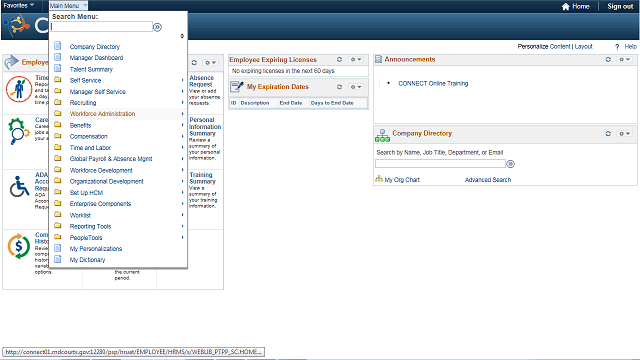The height and width of the screenshot is (360, 640).
Task: Click the ADA wheelchair icon
Action: tap(19, 187)
